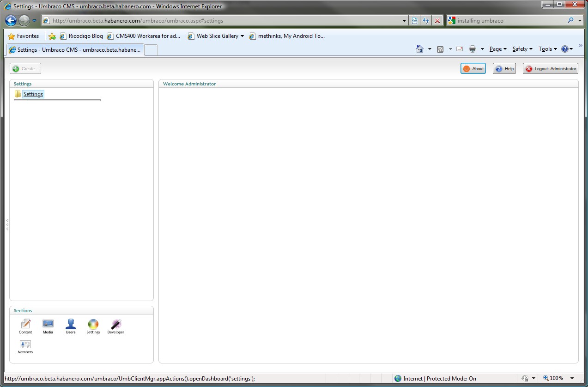Click the zoom level 100% button

(x=553, y=378)
